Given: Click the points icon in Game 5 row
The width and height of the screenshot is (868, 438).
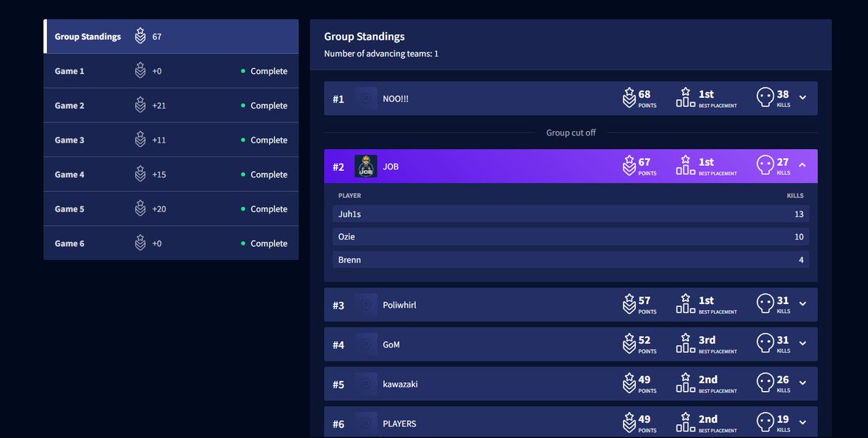Looking at the screenshot, I should click(140, 209).
